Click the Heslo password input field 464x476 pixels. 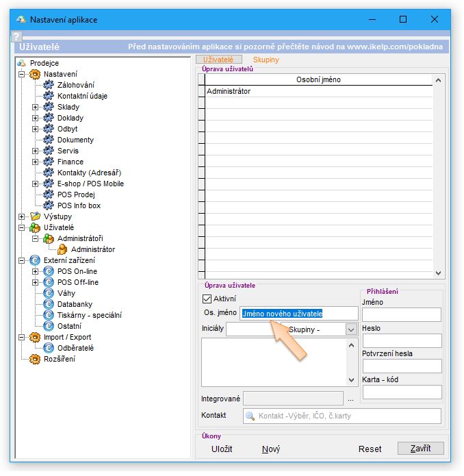[x=402, y=340]
